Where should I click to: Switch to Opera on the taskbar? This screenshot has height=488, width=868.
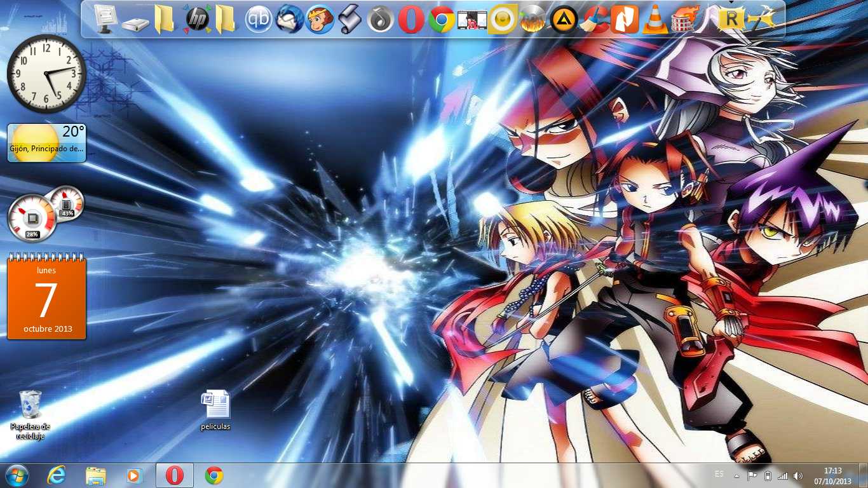[x=175, y=475]
